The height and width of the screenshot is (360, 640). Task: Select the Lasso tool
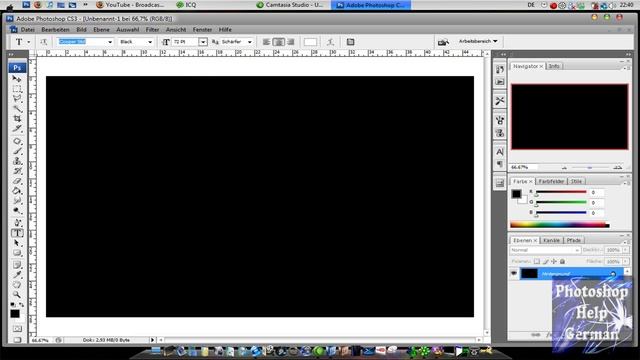(x=17, y=99)
